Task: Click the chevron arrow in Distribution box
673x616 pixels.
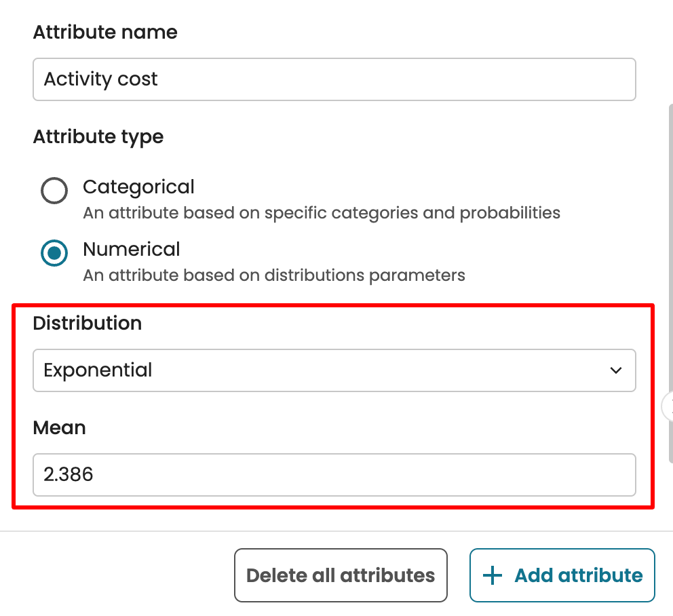Action: click(615, 370)
